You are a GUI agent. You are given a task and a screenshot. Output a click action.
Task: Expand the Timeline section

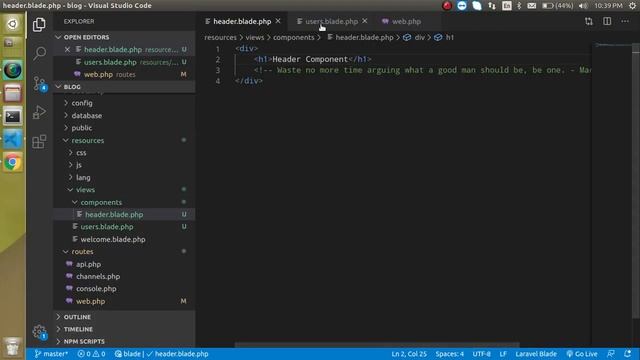(x=124, y=329)
